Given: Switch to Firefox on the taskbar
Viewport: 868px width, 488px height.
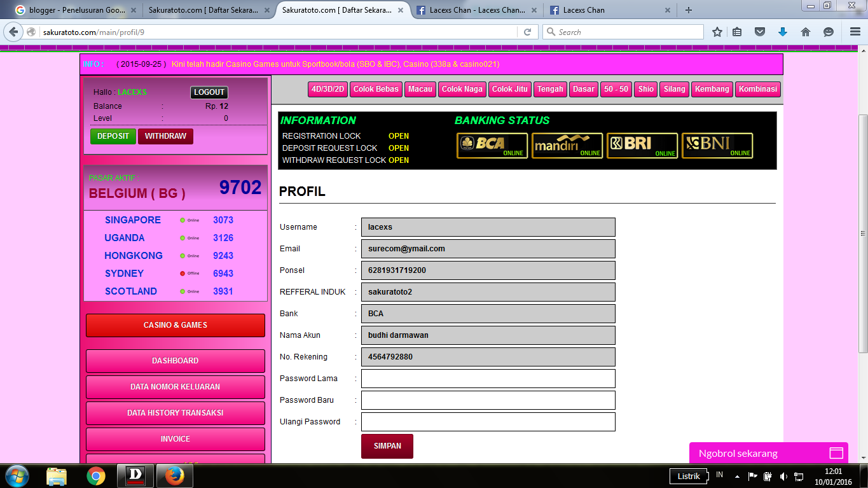Looking at the screenshot, I should point(174,476).
